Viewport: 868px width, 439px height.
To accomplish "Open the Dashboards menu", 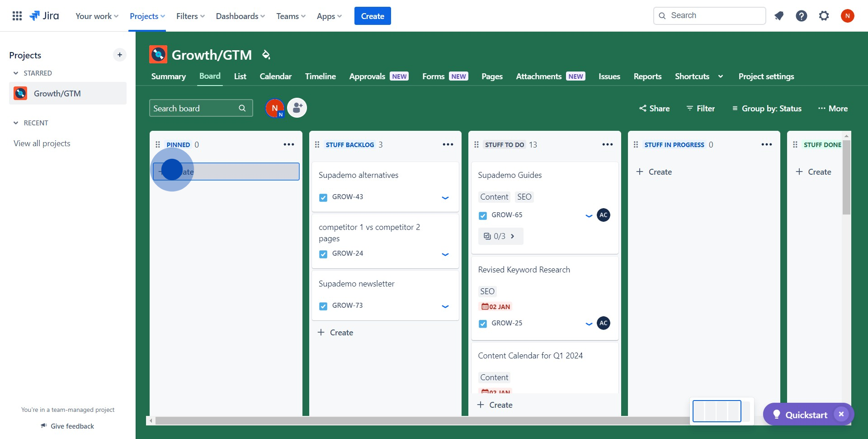I will [241, 16].
